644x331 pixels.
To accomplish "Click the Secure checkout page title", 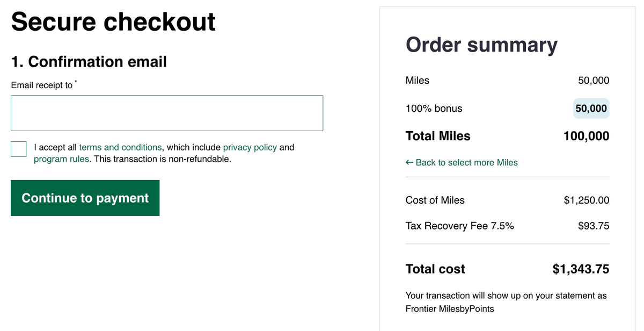I will (113, 21).
